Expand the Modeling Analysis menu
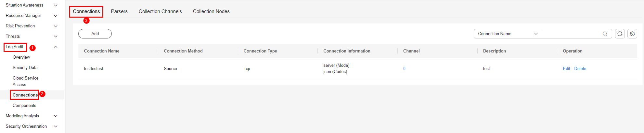Image resolution: width=644 pixels, height=133 pixels. [x=56, y=116]
